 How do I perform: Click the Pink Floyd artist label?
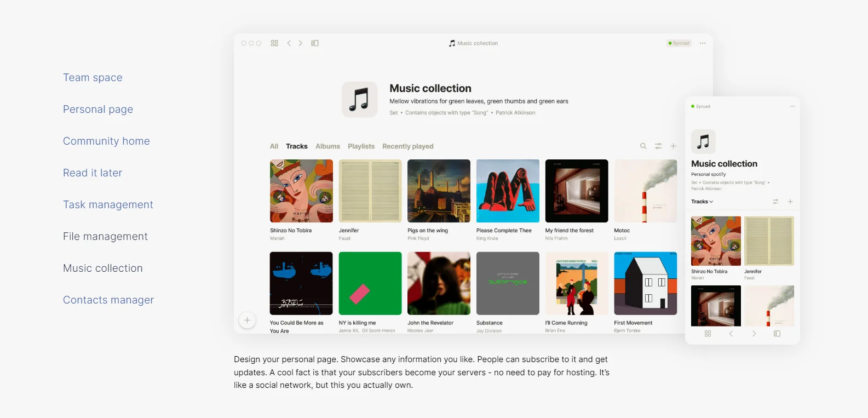click(418, 238)
